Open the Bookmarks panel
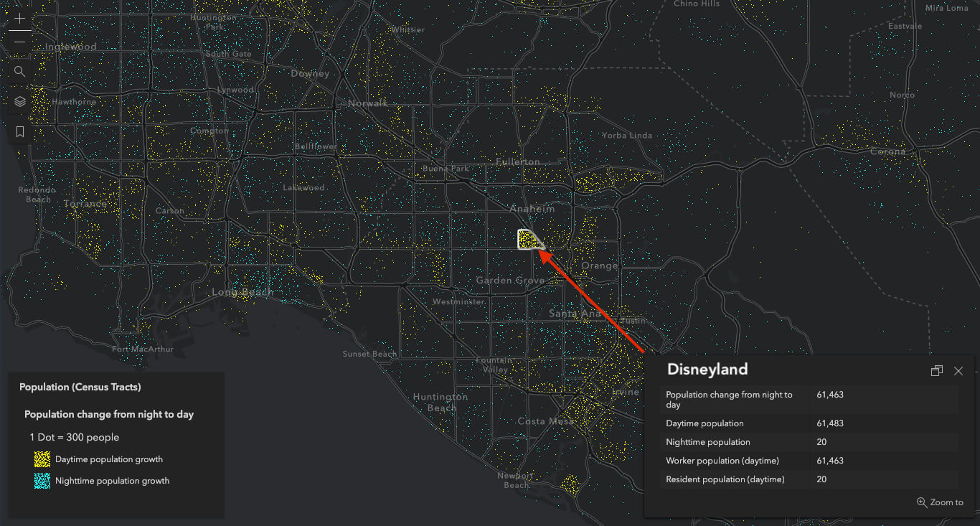This screenshot has width=980, height=526. tap(19, 131)
